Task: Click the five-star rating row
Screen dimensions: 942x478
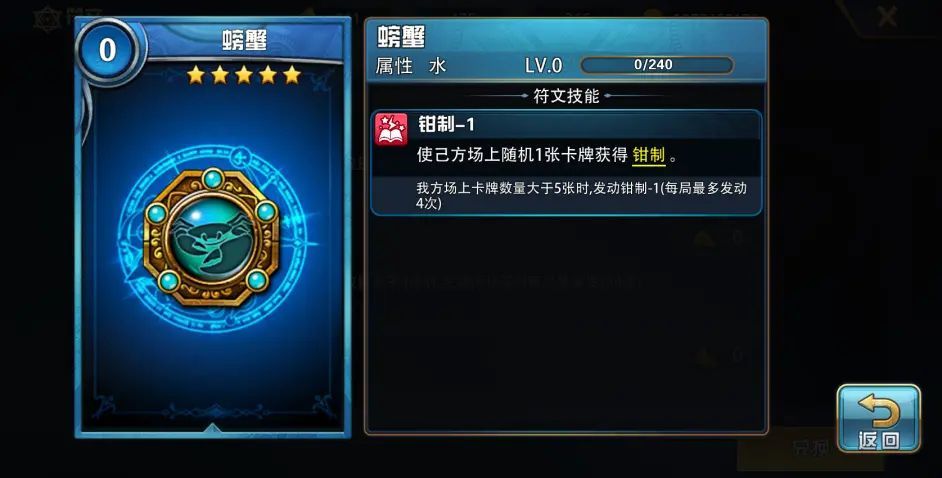Action: [x=244, y=75]
